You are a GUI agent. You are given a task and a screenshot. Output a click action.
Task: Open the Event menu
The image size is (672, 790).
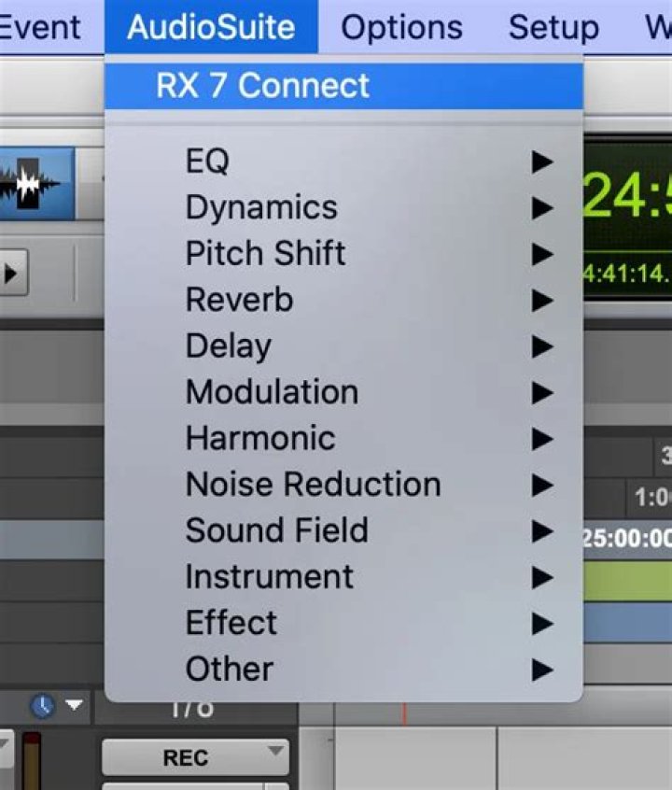pyautogui.click(x=40, y=27)
